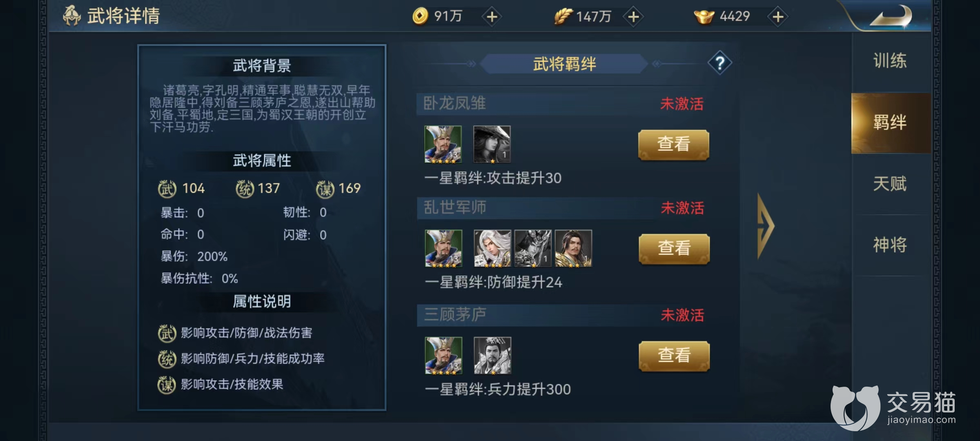Add grain with the plus icon

633,17
